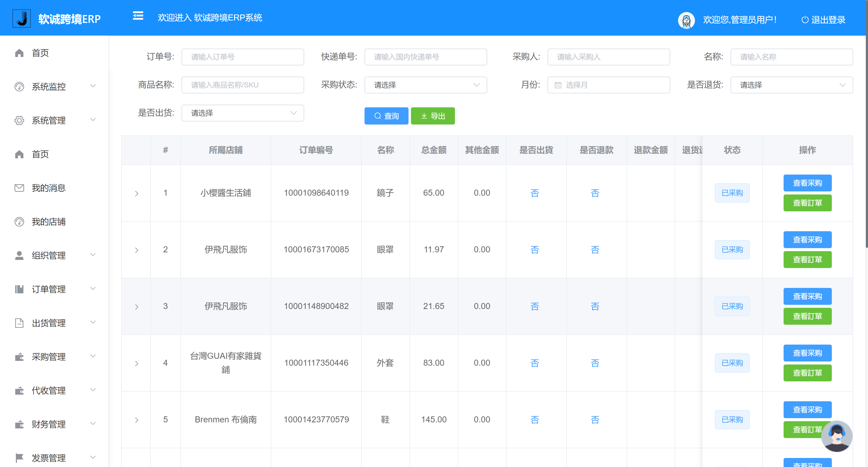
Task: Open the 采购管理 menu
Action: (55, 356)
